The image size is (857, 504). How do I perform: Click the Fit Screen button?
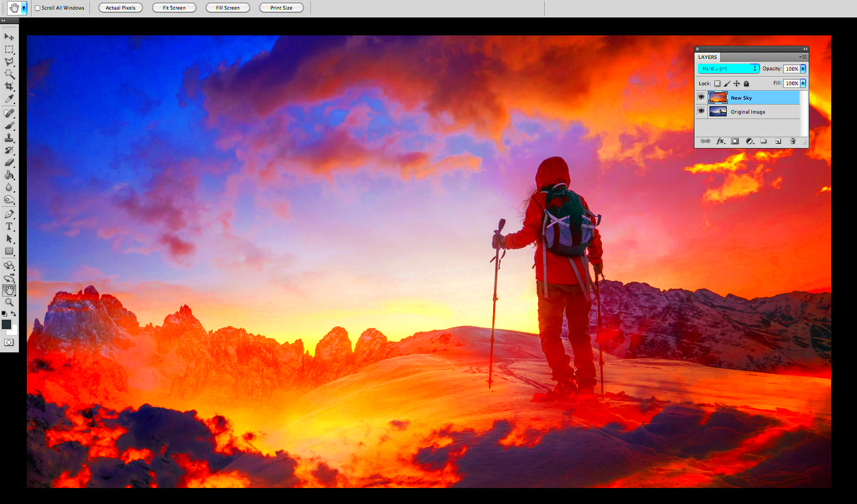174,8
